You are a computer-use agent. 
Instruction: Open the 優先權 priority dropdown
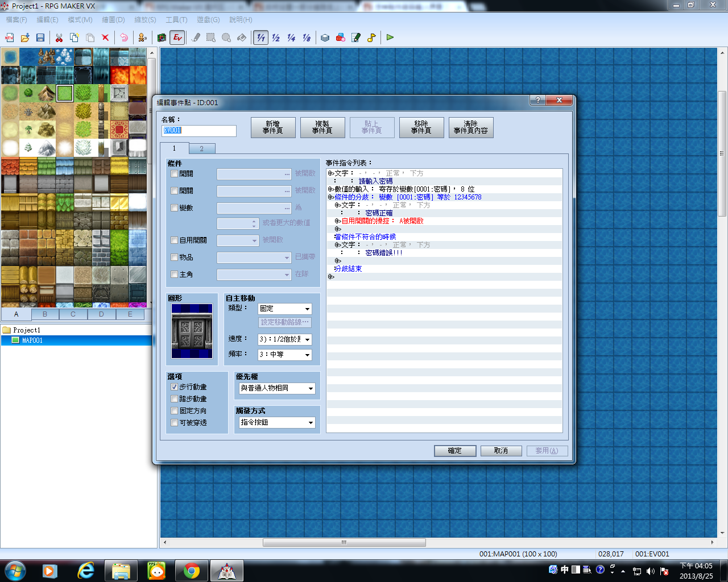(x=278, y=388)
